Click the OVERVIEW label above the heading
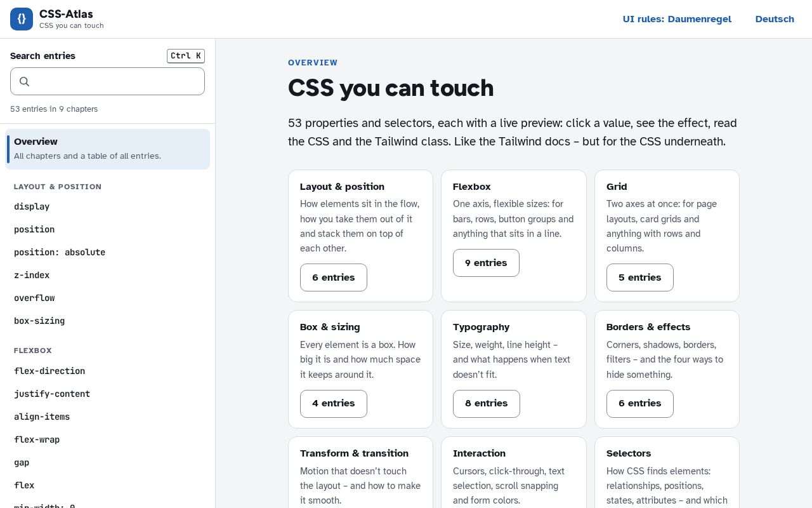The width and height of the screenshot is (812, 508). pyautogui.click(x=313, y=63)
